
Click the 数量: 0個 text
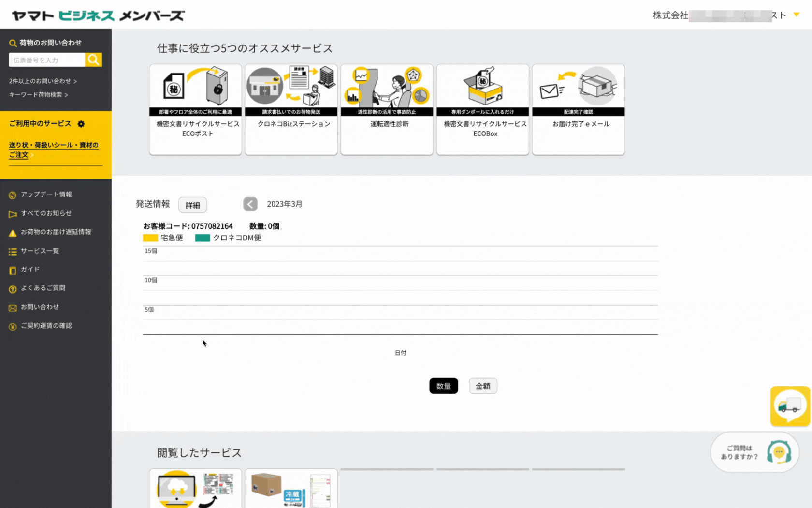tap(264, 226)
